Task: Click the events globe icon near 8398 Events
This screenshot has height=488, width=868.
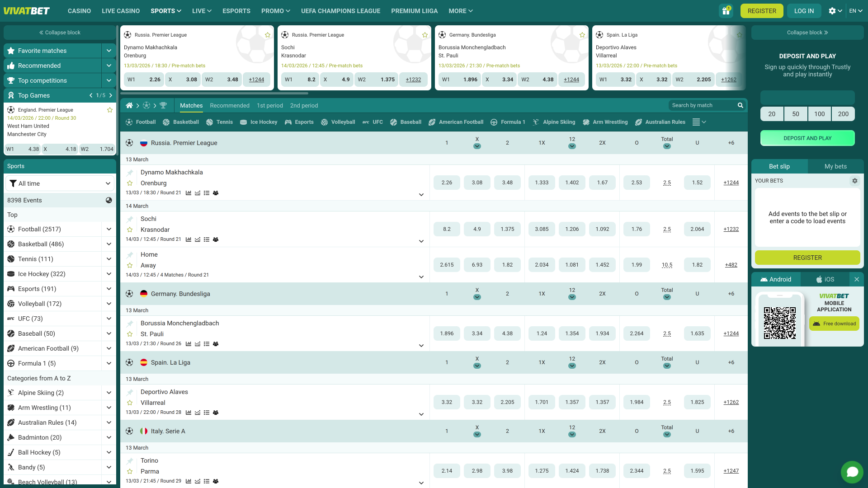Action: tap(109, 200)
